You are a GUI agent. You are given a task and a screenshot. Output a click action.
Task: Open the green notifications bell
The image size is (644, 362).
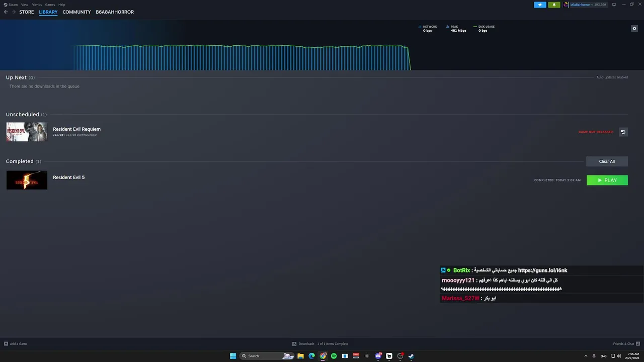pyautogui.click(x=554, y=5)
